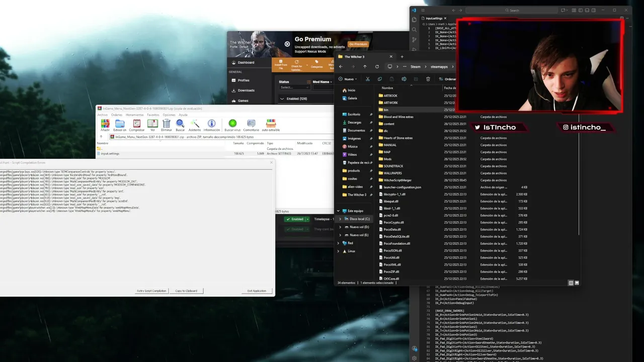This screenshot has width=644, height=362.
Task: Click Copy icon in File Explorer toolbar
Action: pos(379,79)
